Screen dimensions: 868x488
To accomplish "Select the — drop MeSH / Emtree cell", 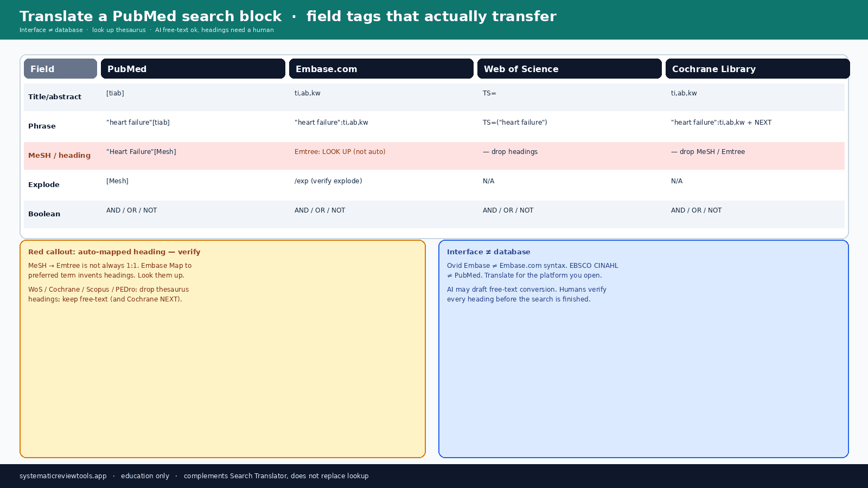I will point(708,152).
